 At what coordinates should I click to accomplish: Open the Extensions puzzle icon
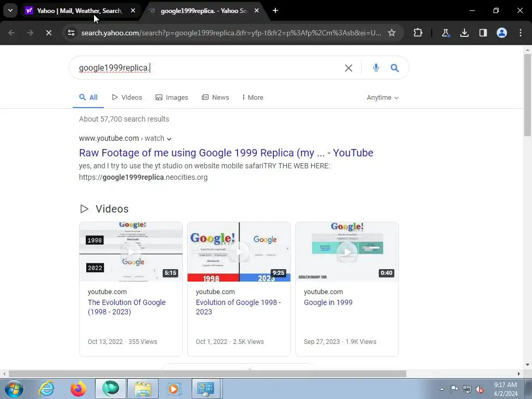[x=418, y=33]
